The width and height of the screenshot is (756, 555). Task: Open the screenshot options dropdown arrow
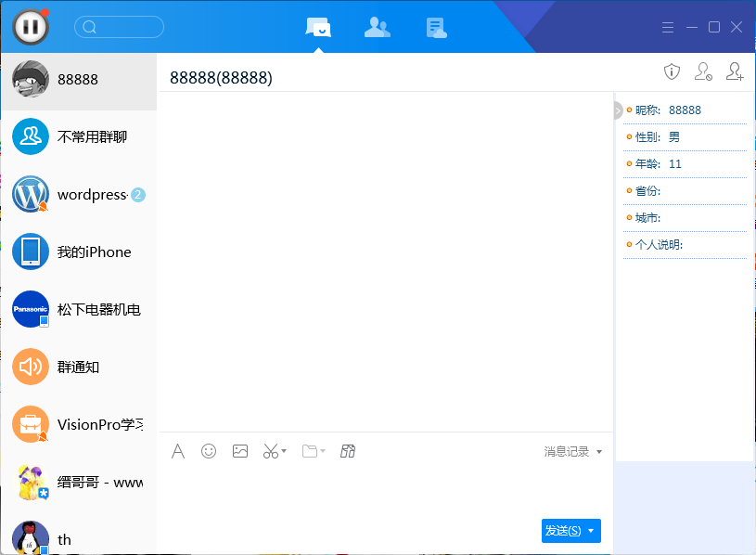click(284, 452)
